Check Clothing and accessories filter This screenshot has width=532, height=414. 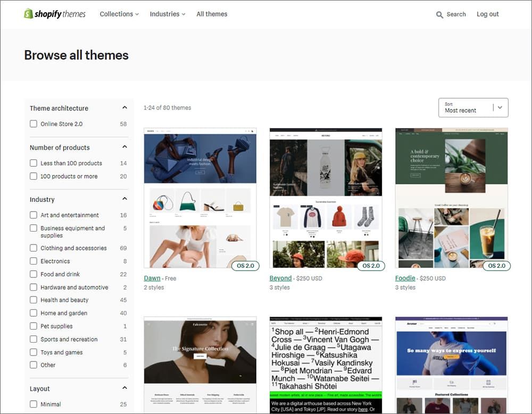(33, 248)
